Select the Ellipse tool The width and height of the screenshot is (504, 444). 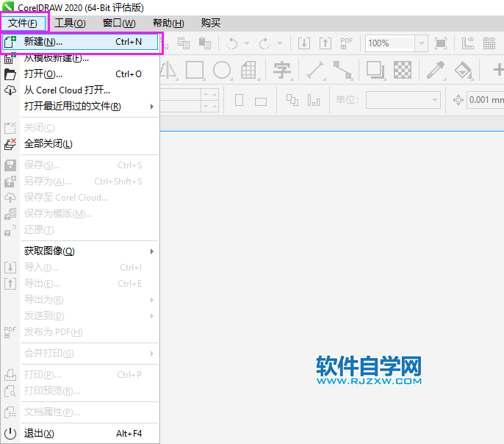(222, 70)
